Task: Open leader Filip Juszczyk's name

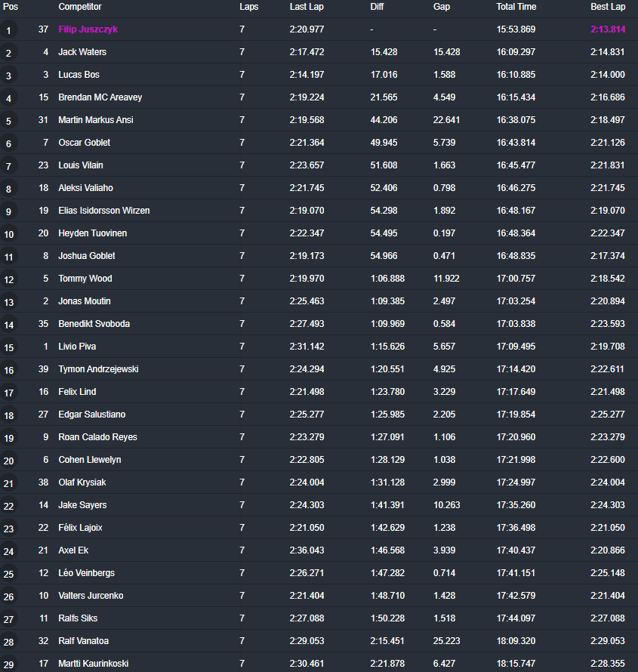Action: pyautogui.click(x=88, y=29)
